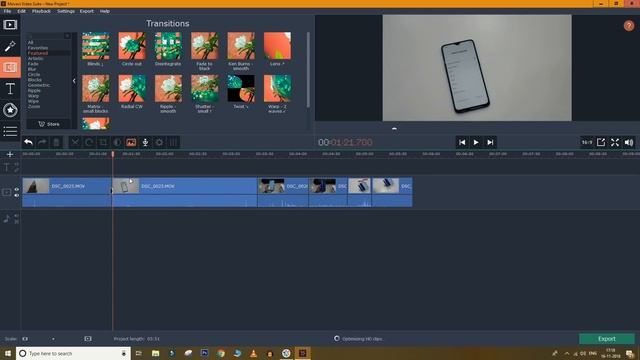The height and width of the screenshot is (360, 640).
Task: Open the Help menu
Action: coord(104,11)
